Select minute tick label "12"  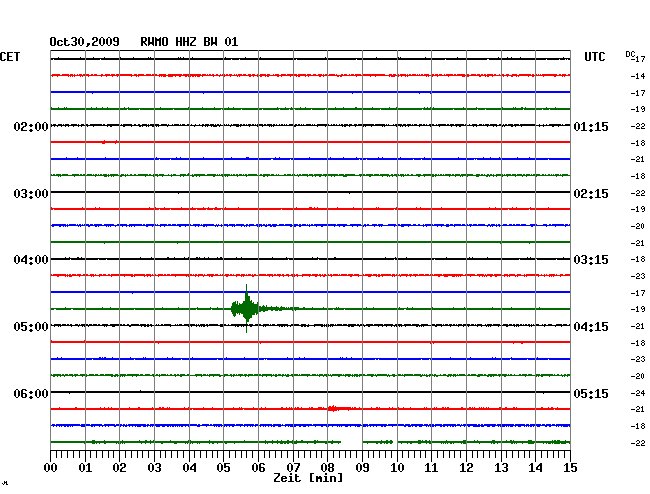tap(466, 467)
